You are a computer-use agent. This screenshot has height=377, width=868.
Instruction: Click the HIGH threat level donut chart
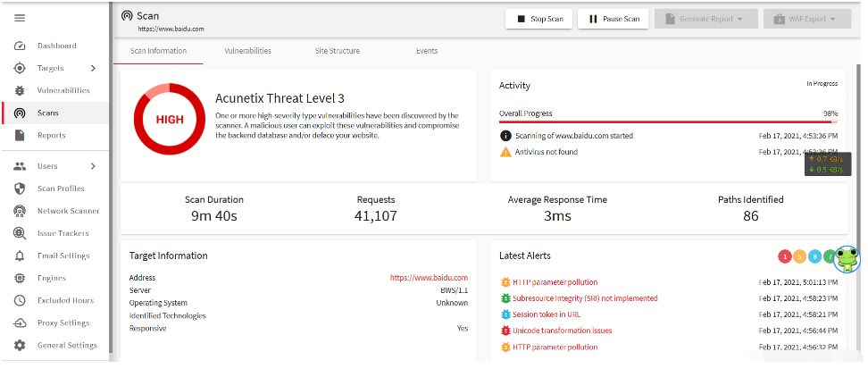point(170,119)
